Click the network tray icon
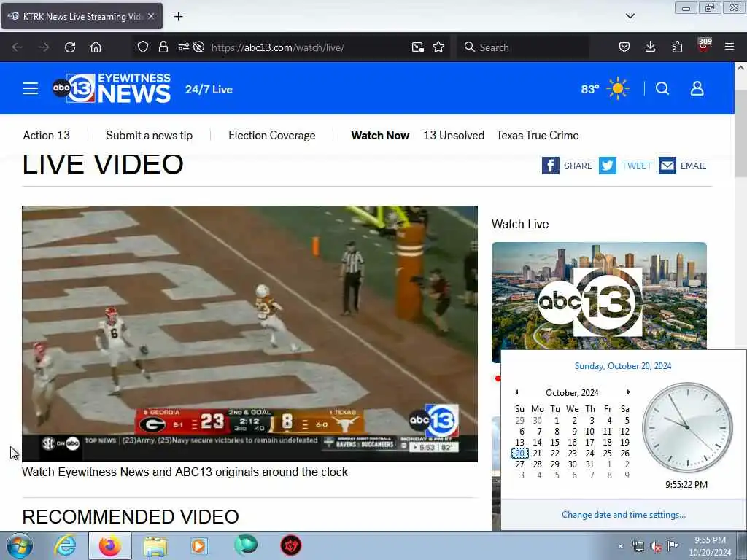Image resolution: width=747 pixels, height=560 pixels. [x=638, y=547]
